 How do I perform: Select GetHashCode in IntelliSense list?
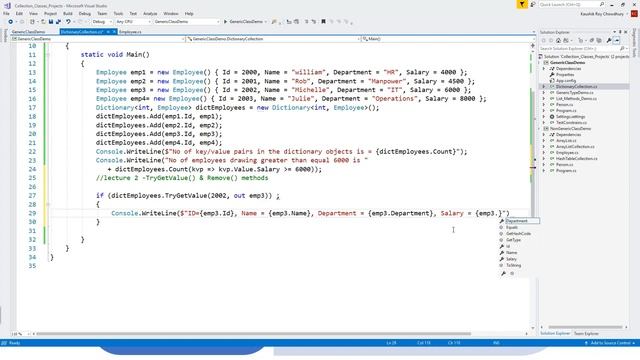coord(518,234)
